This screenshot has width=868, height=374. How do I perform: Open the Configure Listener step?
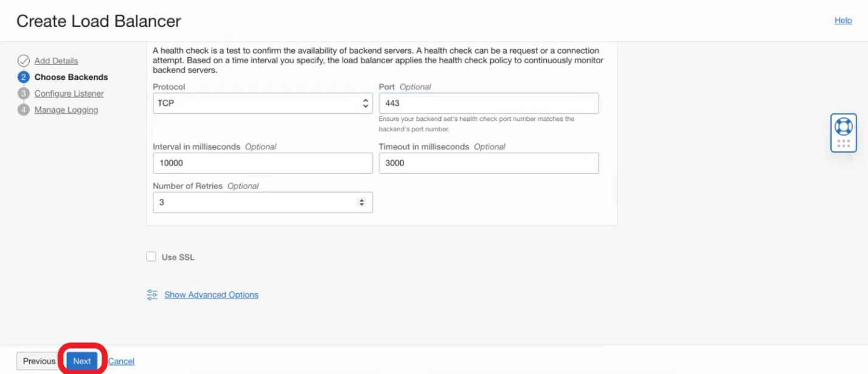click(x=69, y=94)
